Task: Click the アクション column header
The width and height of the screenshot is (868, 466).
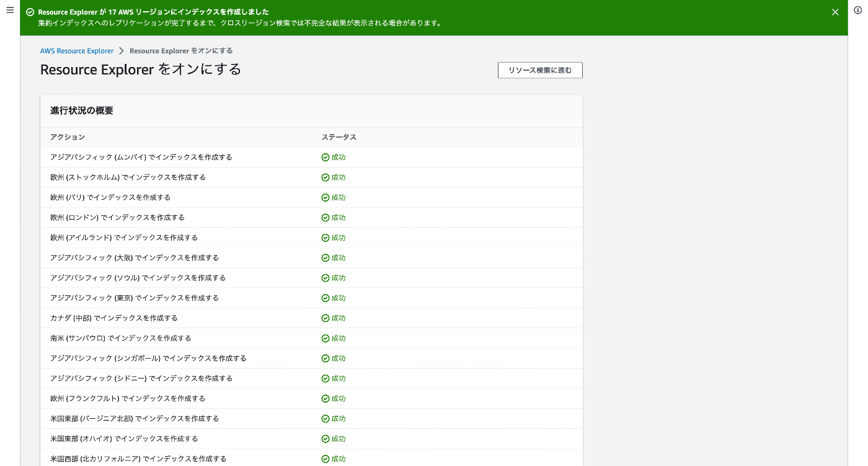Action: tap(68, 137)
